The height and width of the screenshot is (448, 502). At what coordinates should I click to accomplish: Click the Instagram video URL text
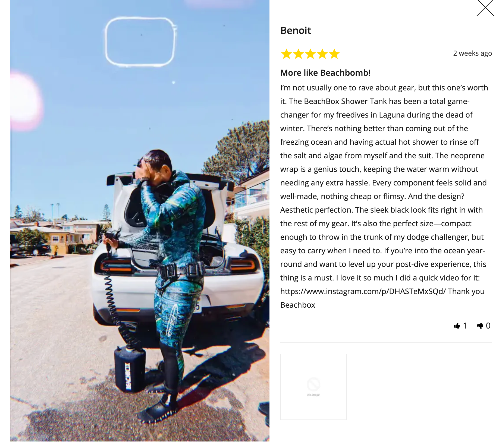[x=363, y=291]
